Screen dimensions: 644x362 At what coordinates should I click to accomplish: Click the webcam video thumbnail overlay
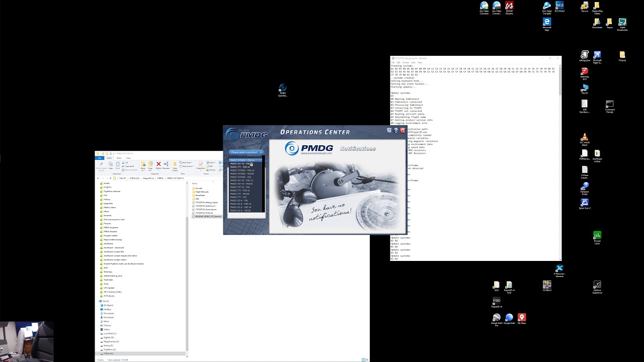(27, 342)
